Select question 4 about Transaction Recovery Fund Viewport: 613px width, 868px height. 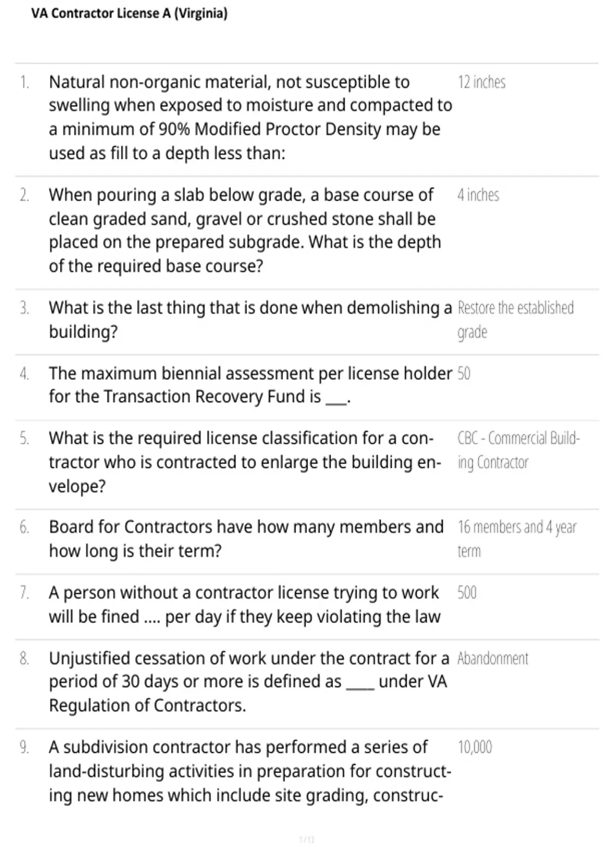pos(250,385)
